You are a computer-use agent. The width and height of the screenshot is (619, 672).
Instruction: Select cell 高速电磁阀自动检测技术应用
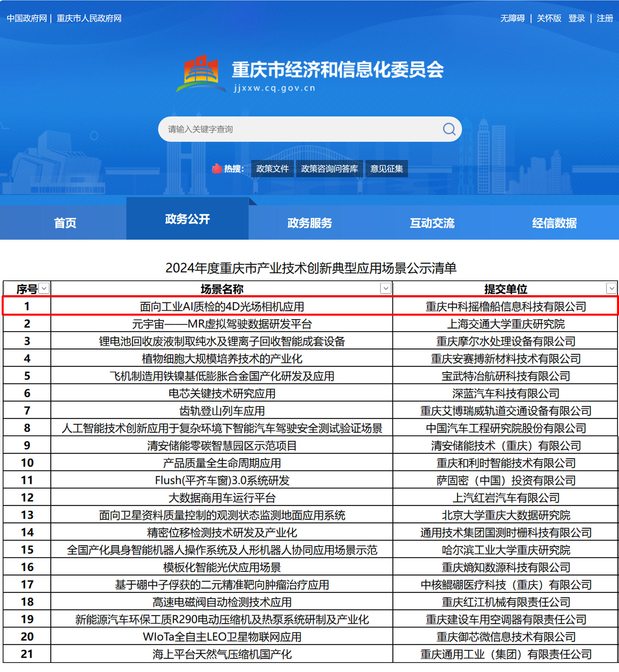pyautogui.click(x=222, y=602)
